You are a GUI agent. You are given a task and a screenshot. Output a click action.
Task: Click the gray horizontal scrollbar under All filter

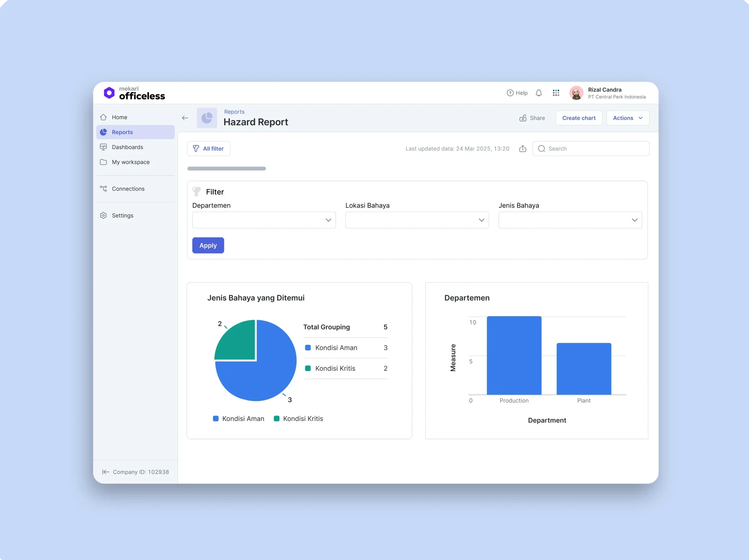coord(227,168)
